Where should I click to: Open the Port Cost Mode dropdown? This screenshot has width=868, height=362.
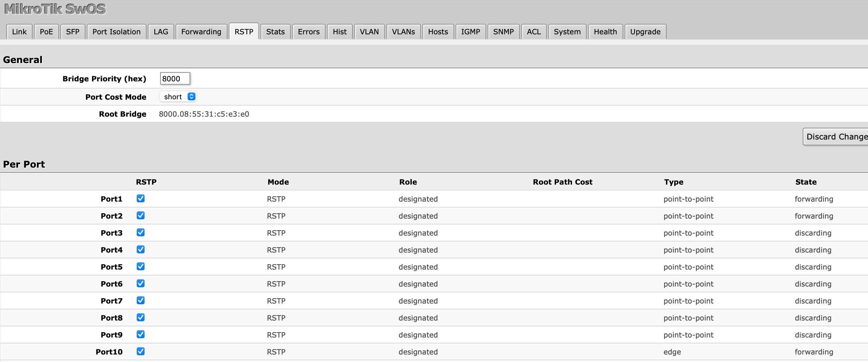pos(178,97)
